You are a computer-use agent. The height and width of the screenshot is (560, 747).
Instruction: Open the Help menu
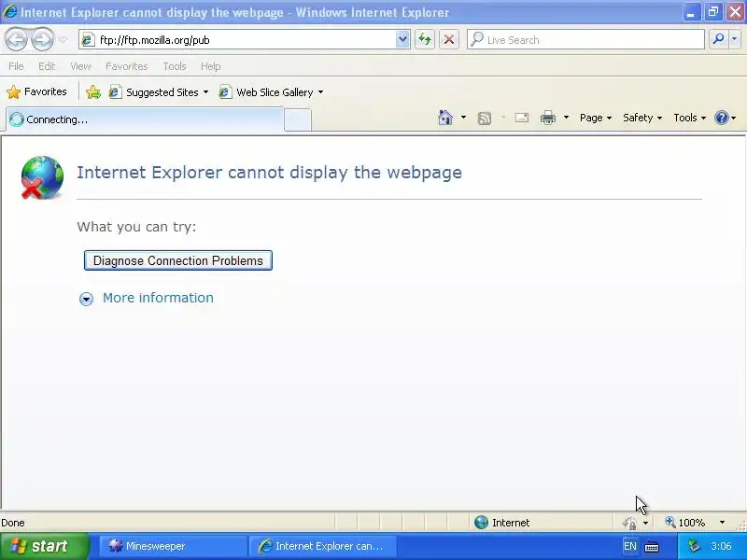click(x=211, y=66)
